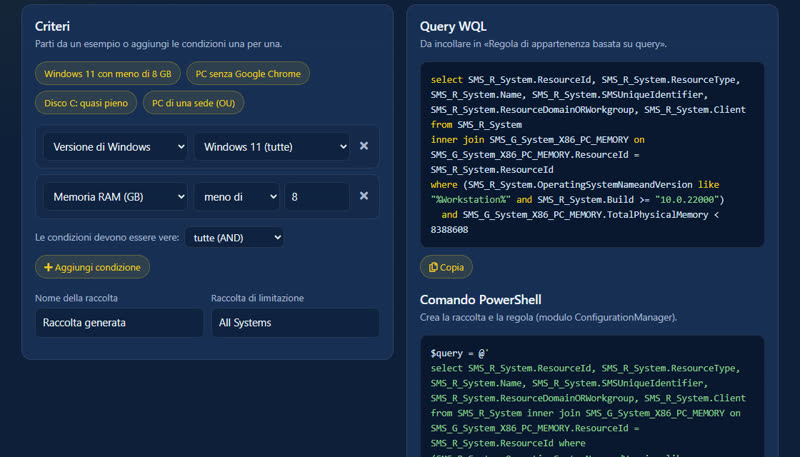800x457 pixels.
Task: Click the Nome della raccolta input field
Action: pos(119,323)
